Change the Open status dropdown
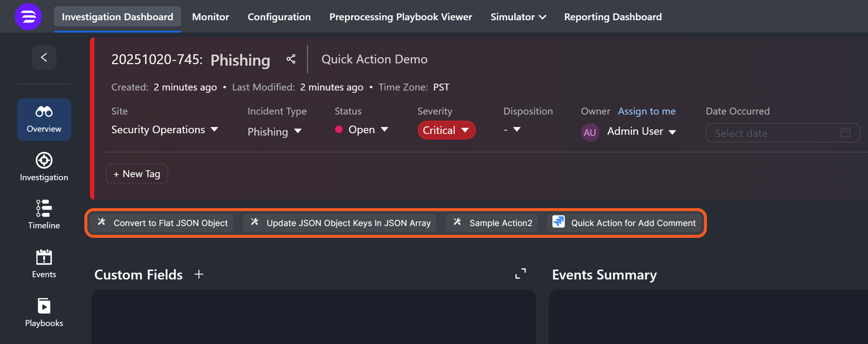The width and height of the screenshot is (868, 344). click(x=362, y=130)
